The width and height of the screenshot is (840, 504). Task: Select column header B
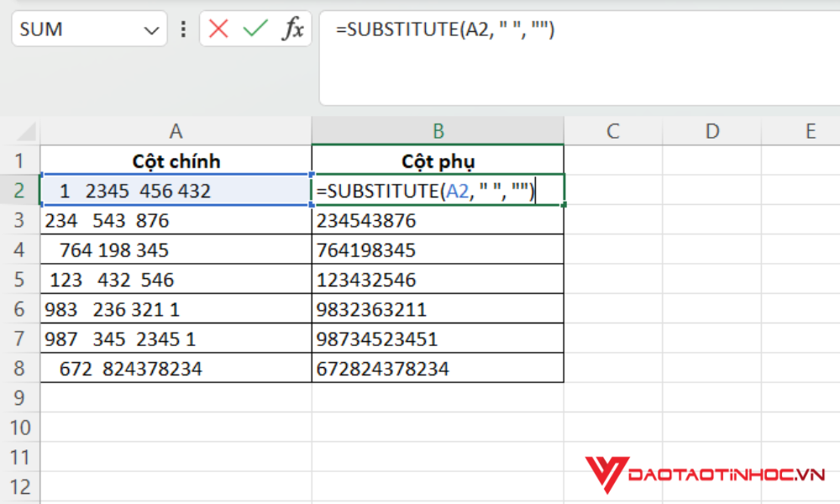439,131
